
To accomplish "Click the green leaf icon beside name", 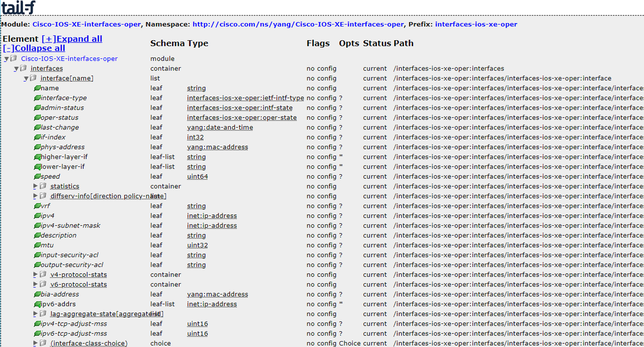I will 37,88.
